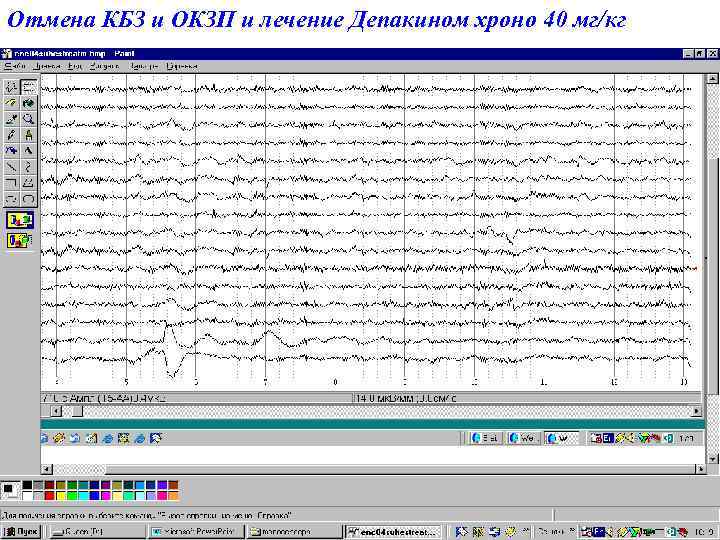Select the Fill With Color bucket tool
Viewport: 720px width, 540px height.
pos(28,103)
